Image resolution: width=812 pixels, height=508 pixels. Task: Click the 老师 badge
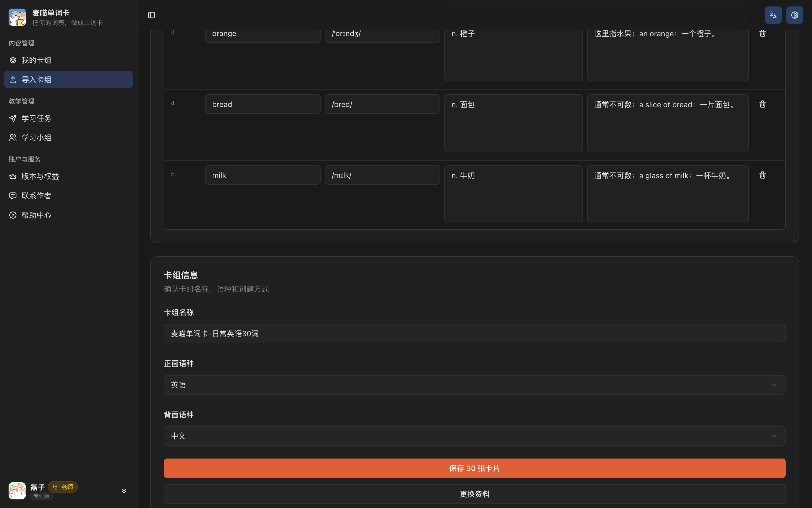[x=63, y=487]
